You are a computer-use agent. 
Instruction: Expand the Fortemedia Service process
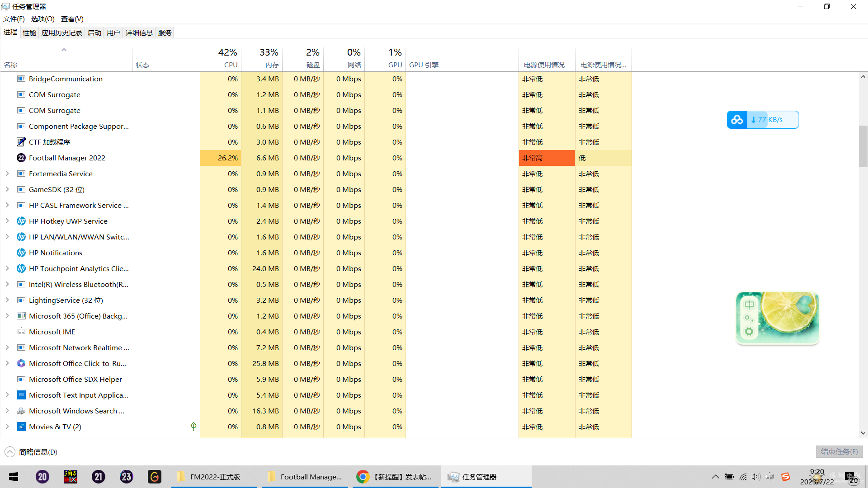click(7, 174)
